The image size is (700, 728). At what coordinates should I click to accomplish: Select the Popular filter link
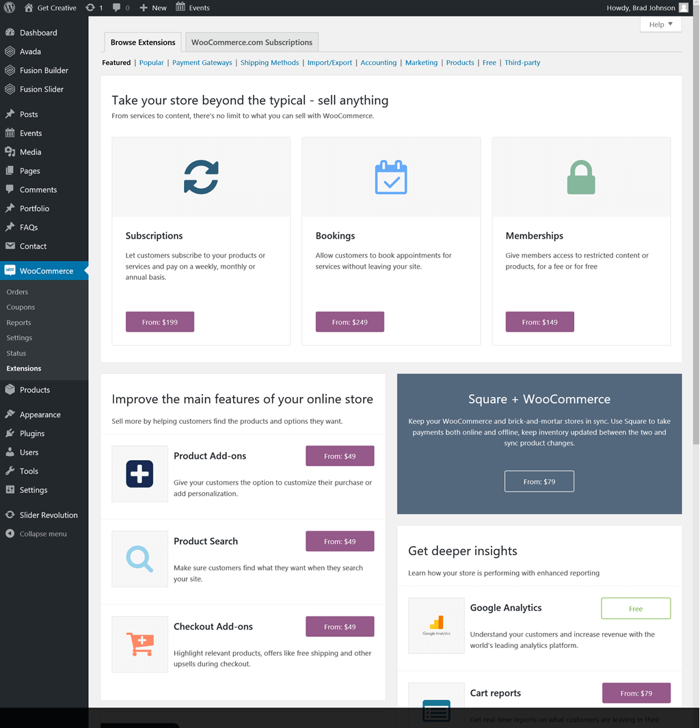coord(151,63)
